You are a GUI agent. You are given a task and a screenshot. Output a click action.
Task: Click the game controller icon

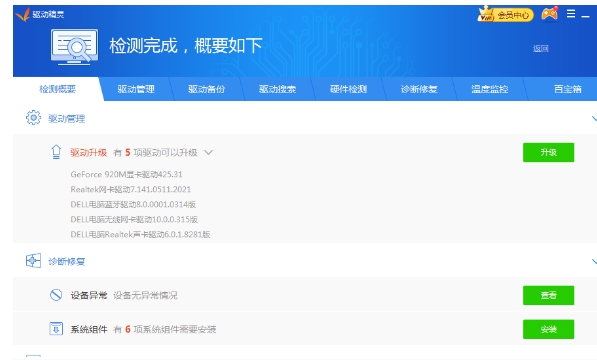point(549,14)
